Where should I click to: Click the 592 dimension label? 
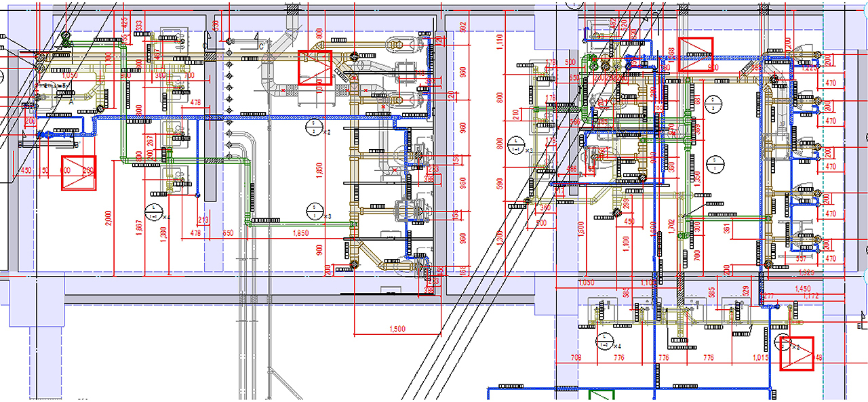point(463,27)
